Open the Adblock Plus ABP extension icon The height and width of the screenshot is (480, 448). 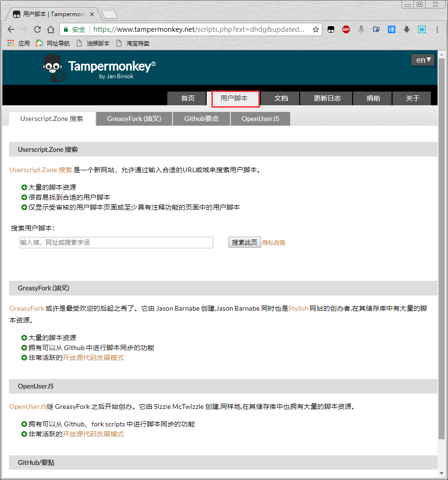(346, 29)
